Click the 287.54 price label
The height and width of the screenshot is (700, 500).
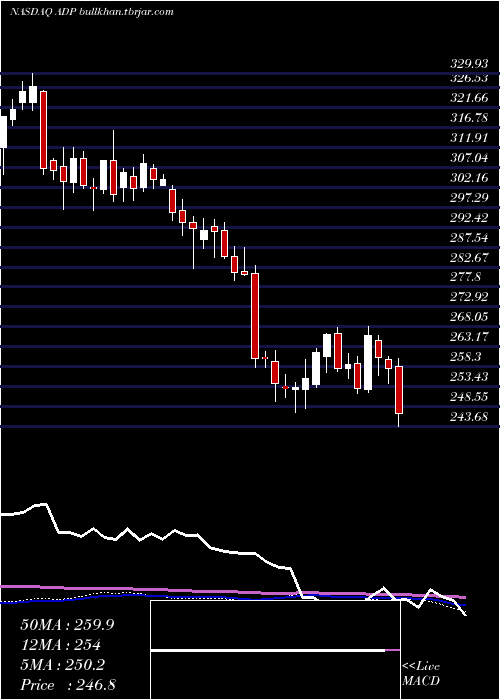[x=469, y=237]
